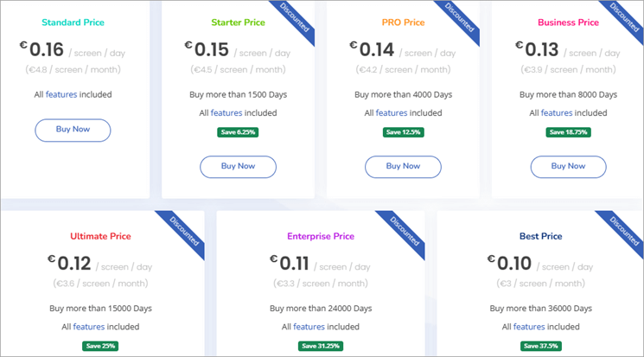Click features link in Best Price card

[x=529, y=327]
